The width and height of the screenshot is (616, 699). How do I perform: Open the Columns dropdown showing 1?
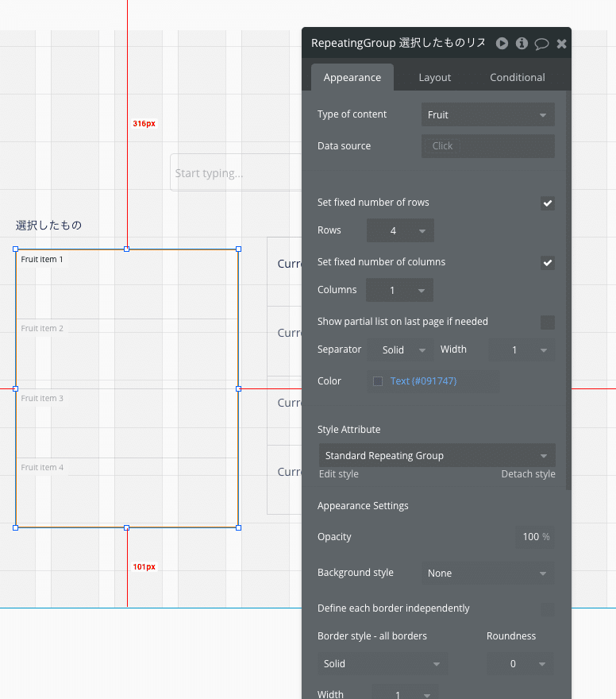399,290
